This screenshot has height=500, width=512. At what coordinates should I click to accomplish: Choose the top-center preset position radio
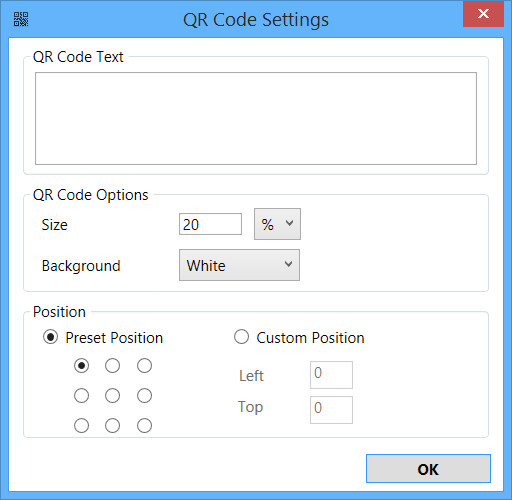click(112, 366)
